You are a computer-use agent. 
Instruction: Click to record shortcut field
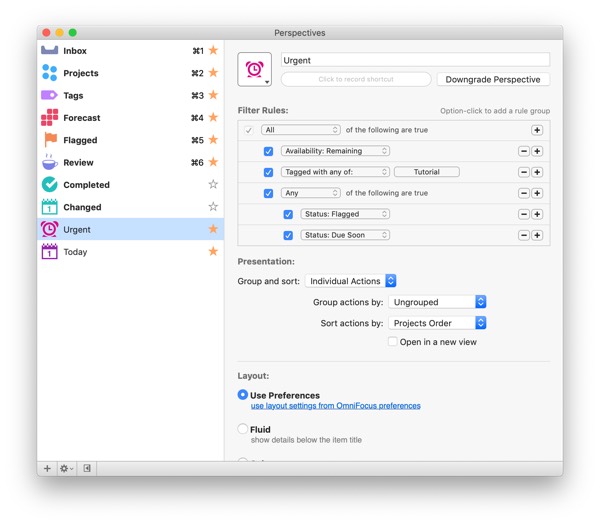click(x=356, y=79)
